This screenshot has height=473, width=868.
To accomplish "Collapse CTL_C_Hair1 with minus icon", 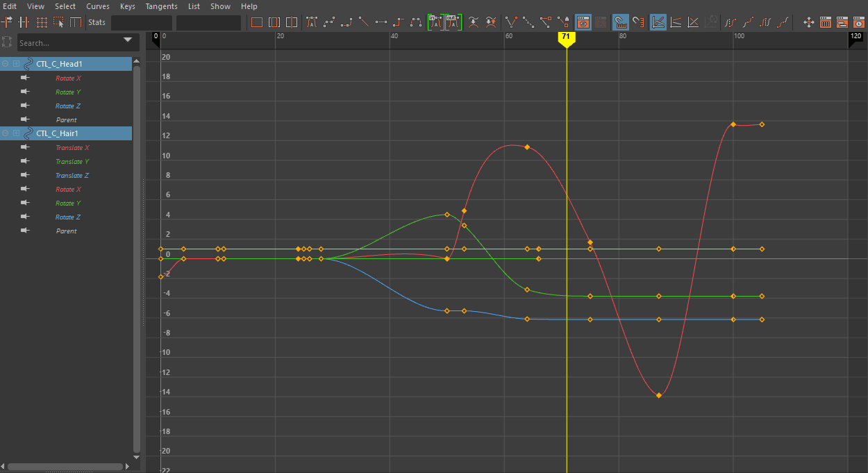I will pyautogui.click(x=6, y=133).
